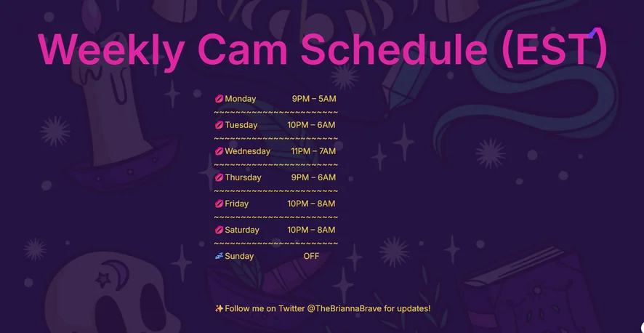The image size is (644, 333).
Task: Select the Friday 10PM – 8AM time
Action: point(311,204)
